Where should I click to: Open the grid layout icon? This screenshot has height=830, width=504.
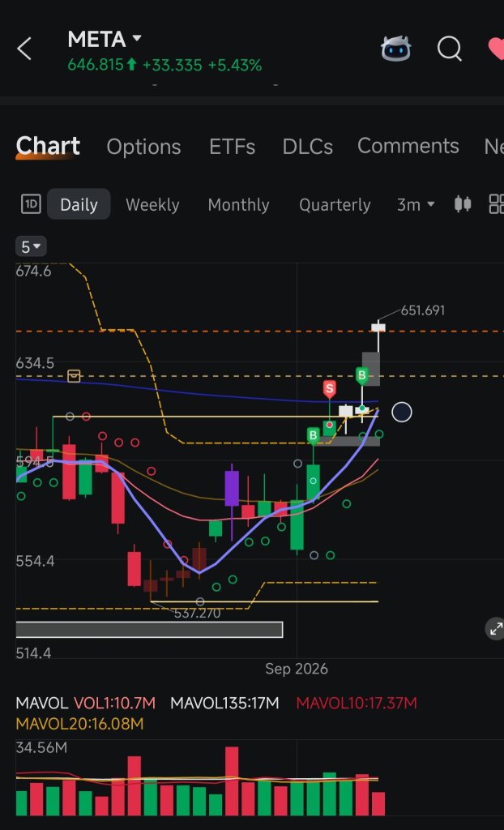coord(497,203)
